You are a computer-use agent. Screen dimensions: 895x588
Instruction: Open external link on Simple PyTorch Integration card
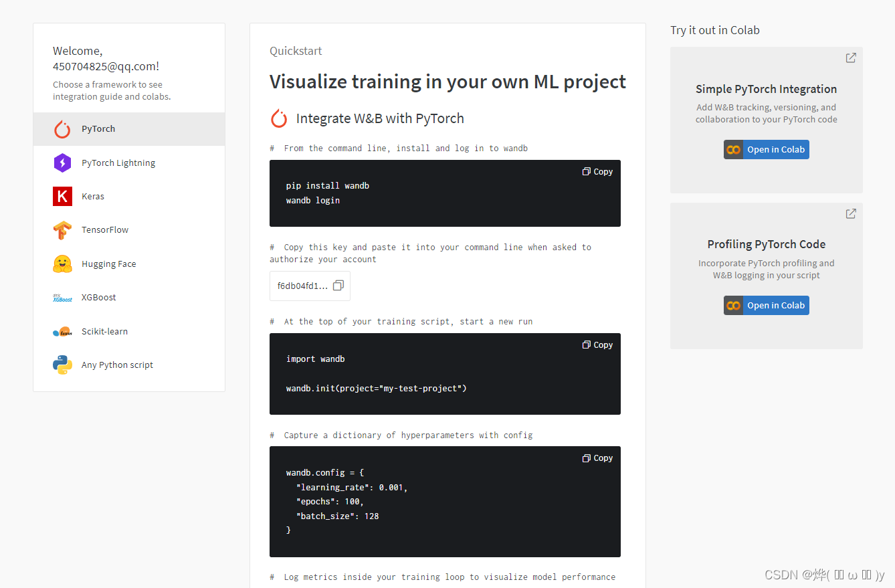[851, 58]
